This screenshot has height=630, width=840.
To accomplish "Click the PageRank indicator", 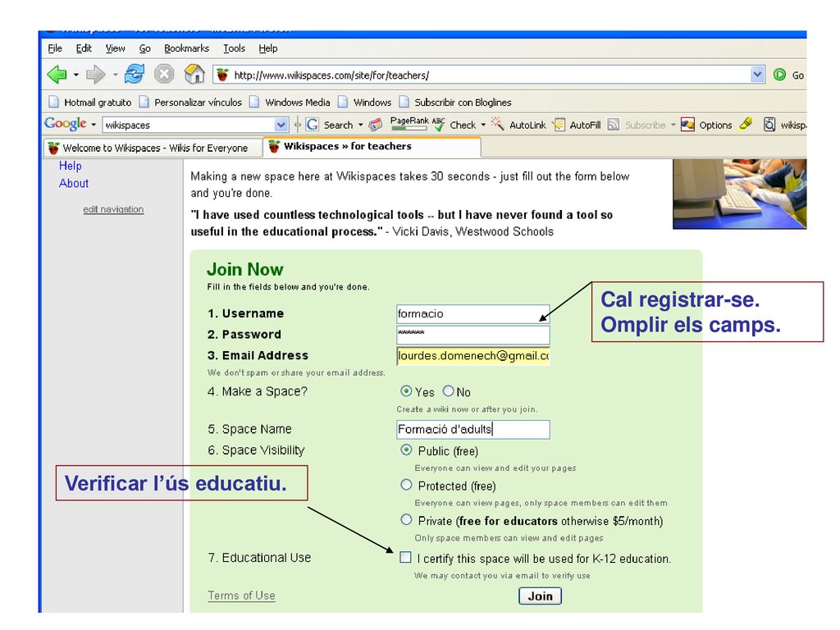I will pyautogui.click(x=409, y=123).
